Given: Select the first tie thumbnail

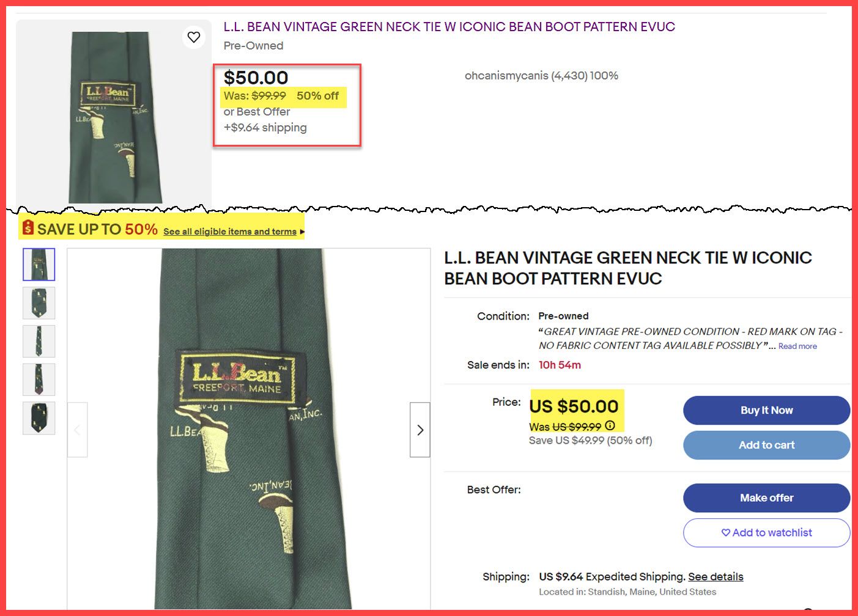Looking at the screenshot, I should click(x=39, y=265).
